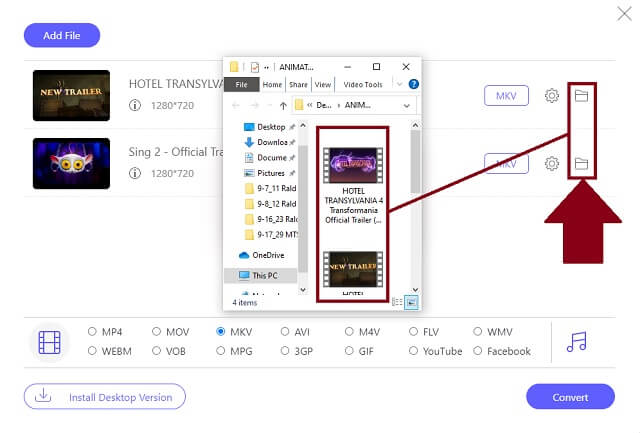Viewport: 640px width, 433px height.
Task: Click Hotel Transylvania thumbnail in converter list
Action: [x=71, y=95]
